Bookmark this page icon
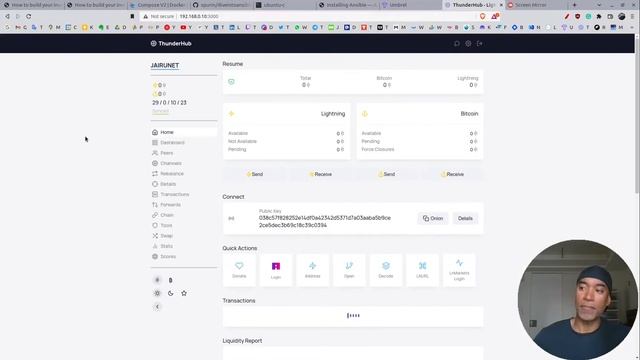This screenshot has width=640, height=360. (132, 16)
